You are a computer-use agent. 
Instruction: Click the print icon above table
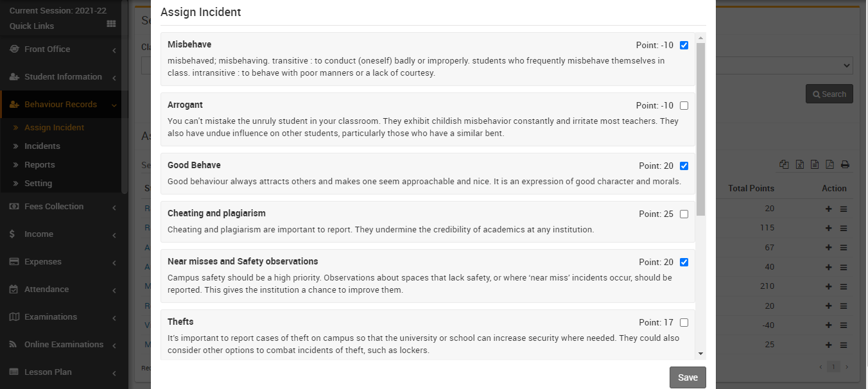coord(845,164)
